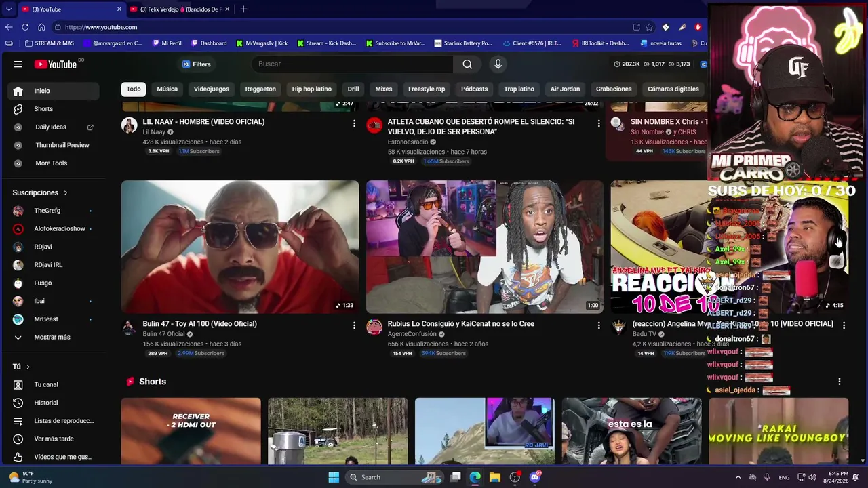Click the Buscar search field
The width and height of the screenshot is (868, 488).
point(352,64)
